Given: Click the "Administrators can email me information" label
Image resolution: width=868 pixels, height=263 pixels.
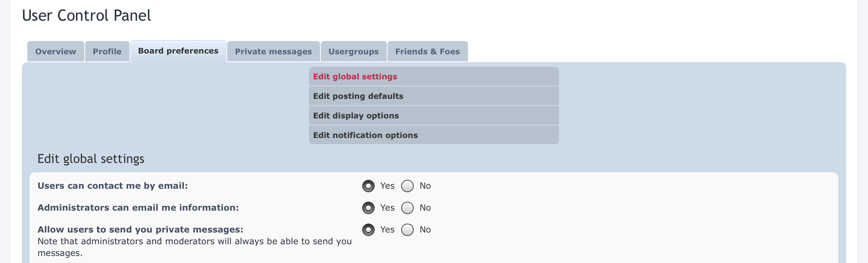Looking at the screenshot, I should click(x=138, y=208).
